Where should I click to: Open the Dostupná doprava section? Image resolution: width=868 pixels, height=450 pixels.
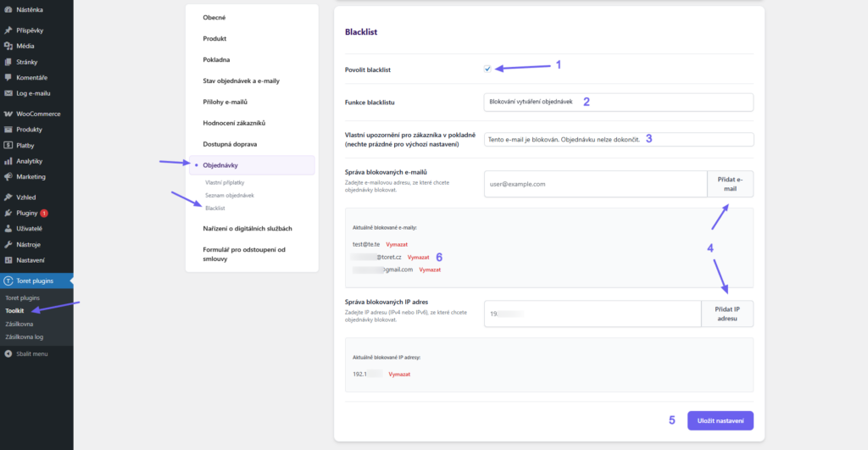coord(230,144)
